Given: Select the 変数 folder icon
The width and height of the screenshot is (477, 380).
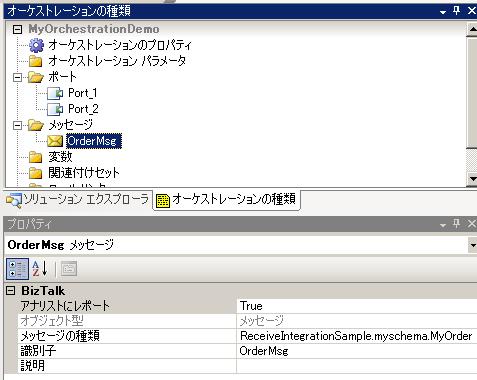Looking at the screenshot, I should [36, 157].
